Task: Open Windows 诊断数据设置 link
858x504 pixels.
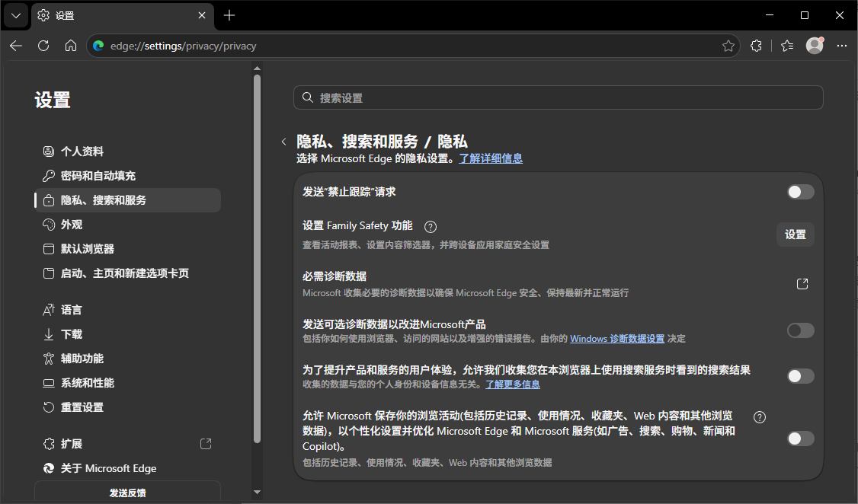Action: pyautogui.click(x=617, y=338)
